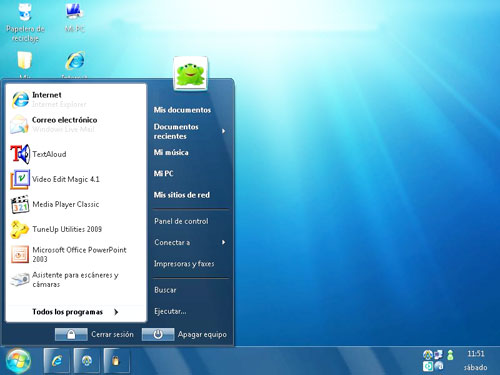500x375 pixels.
Task: Click the green square tray icon
Action: (x=428, y=366)
